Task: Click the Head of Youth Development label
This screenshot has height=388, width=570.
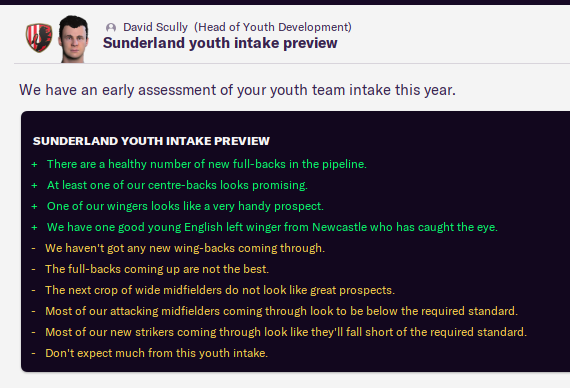Action: [x=273, y=27]
